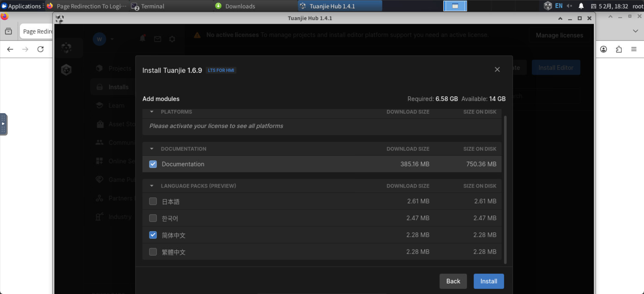Screen dimensions: 644x294
Task: Switch to Page Redirection Firefox taskbar window
Action: coord(87,6)
